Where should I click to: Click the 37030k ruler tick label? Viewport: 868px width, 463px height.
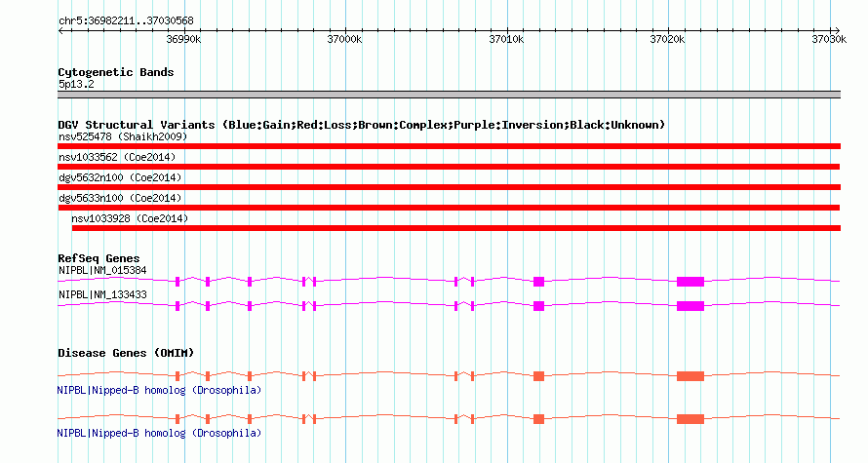[x=829, y=39]
